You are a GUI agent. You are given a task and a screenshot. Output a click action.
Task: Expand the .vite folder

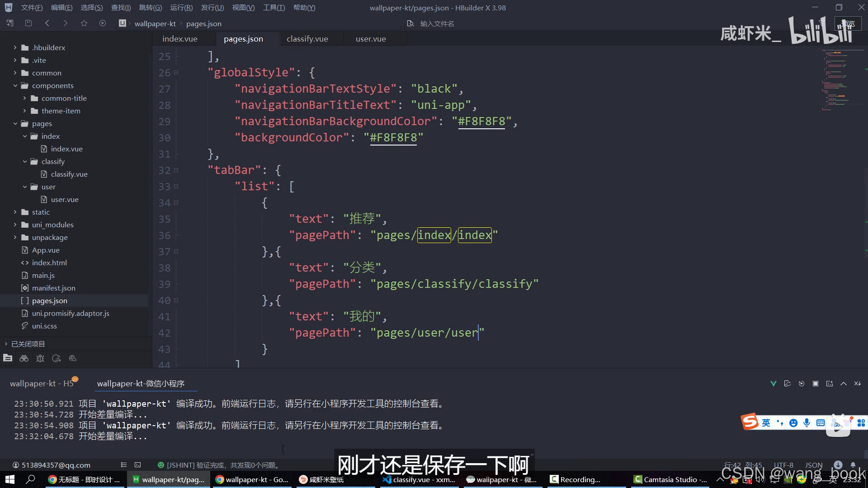[x=15, y=60]
